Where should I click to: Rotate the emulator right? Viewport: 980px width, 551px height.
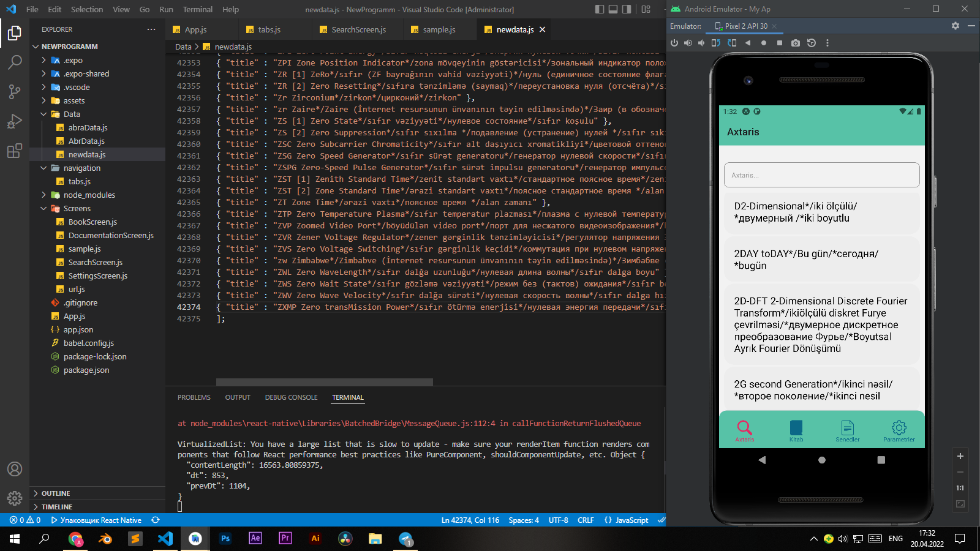(x=732, y=43)
